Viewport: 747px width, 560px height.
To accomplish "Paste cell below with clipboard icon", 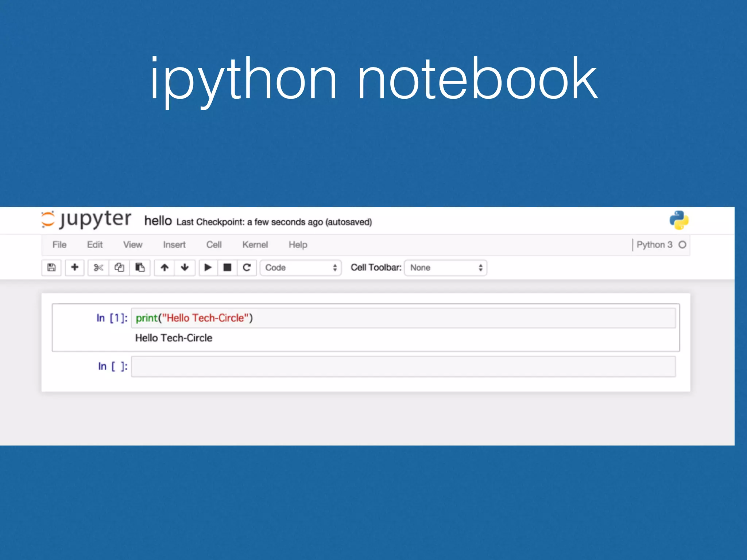I will (x=140, y=268).
